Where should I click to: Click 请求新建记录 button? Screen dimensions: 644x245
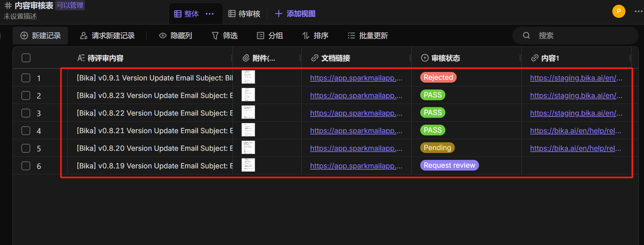pyautogui.click(x=107, y=35)
